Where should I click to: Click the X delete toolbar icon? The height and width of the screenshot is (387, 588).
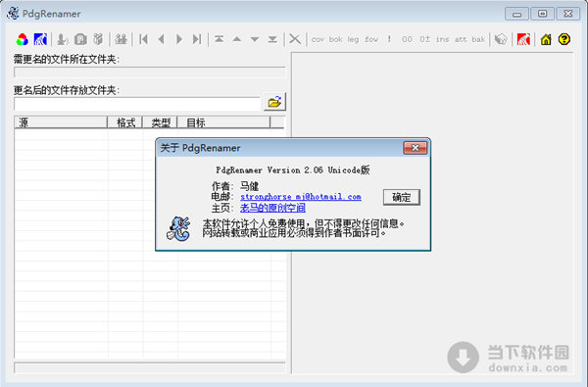(x=295, y=39)
